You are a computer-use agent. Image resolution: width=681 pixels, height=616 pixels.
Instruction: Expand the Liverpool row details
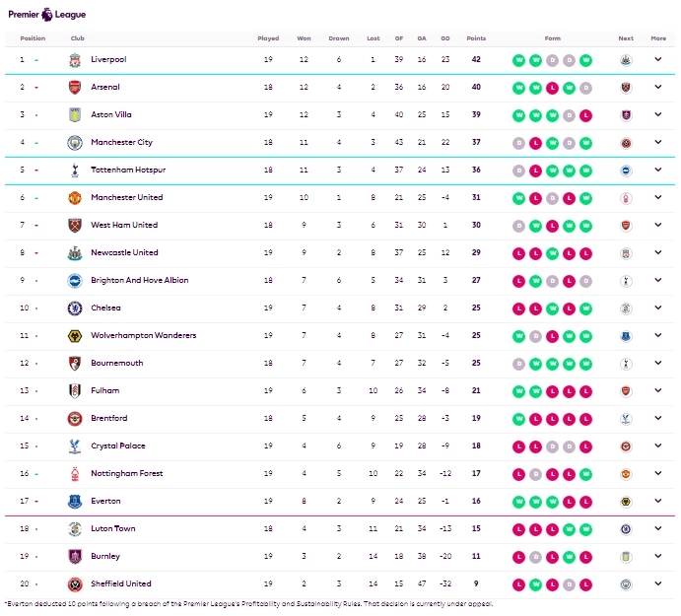[x=658, y=60]
